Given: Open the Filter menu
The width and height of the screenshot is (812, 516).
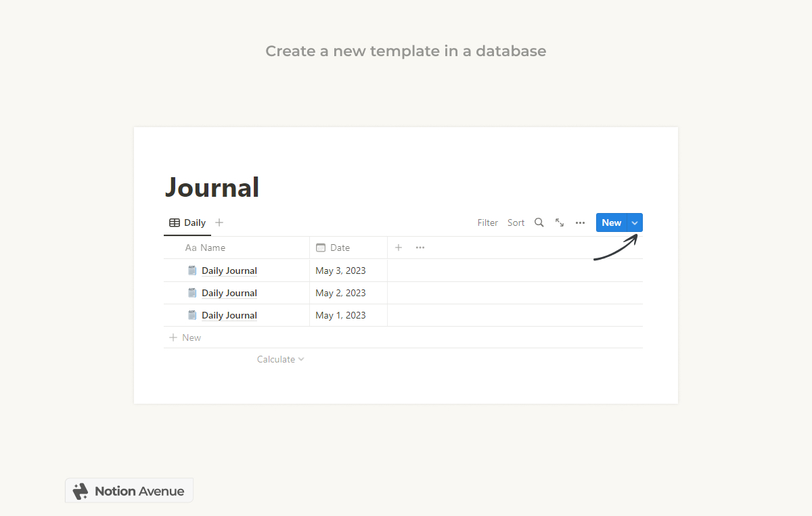Looking at the screenshot, I should point(487,222).
